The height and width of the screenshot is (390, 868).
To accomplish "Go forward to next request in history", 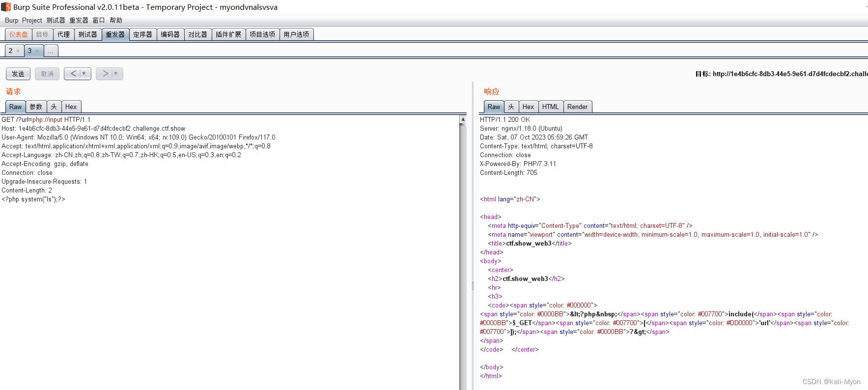I will point(105,74).
